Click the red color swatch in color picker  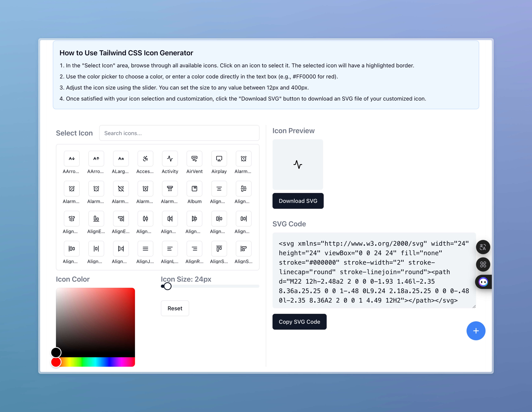click(x=56, y=362)
